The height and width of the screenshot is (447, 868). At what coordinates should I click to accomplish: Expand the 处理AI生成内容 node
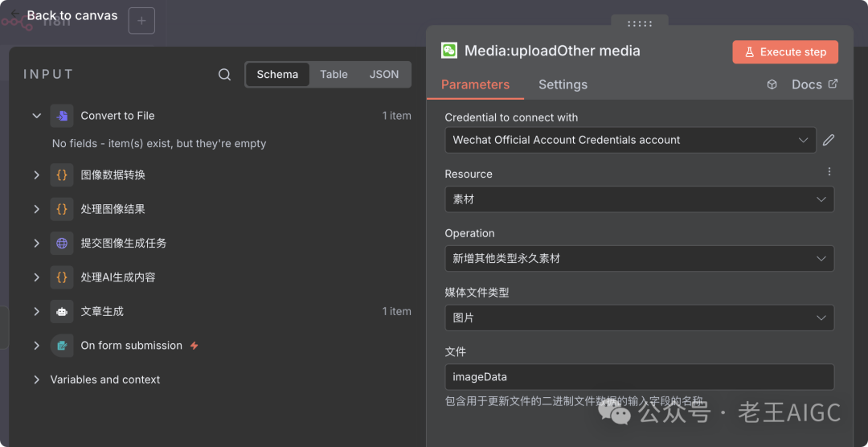(36, 277)
